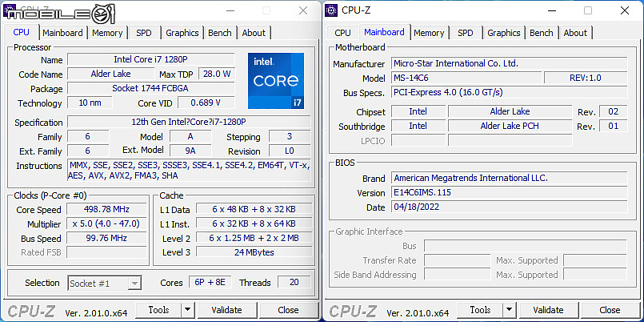Click the Specification field 12th Gen Intel Core
This screenshot has width=644, height=322.
(x=189, y=122)
